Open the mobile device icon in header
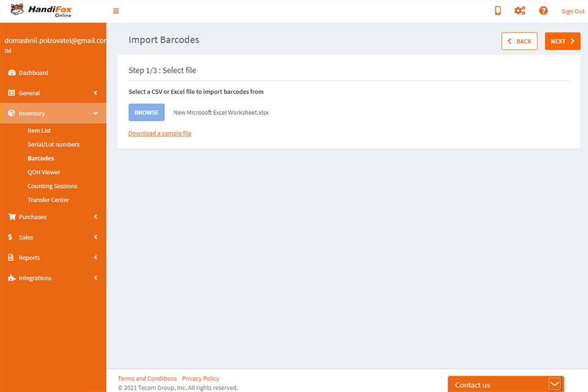This screenshot has height=392, width=588. (x=497, y=10)
